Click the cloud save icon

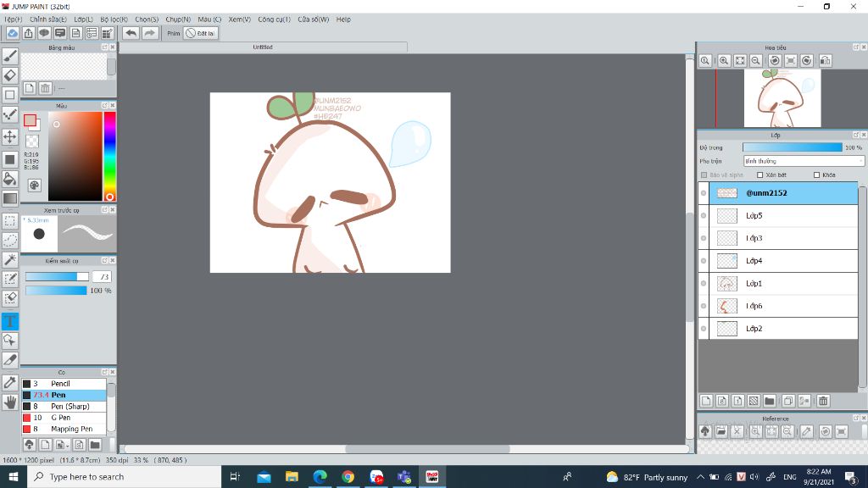tap(12, 33)
